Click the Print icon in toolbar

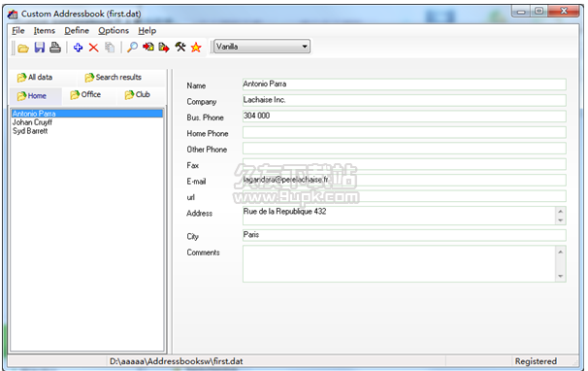point(55,48)
